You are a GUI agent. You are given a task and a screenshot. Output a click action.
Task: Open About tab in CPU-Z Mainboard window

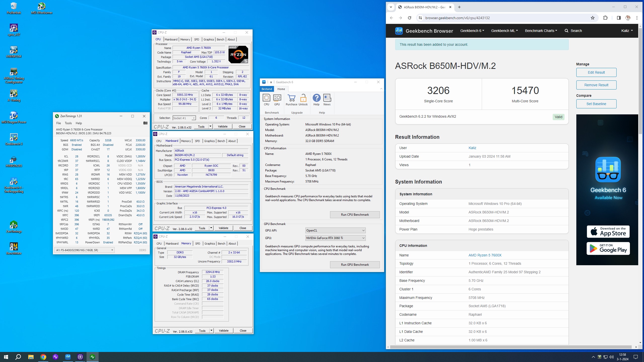232,141
